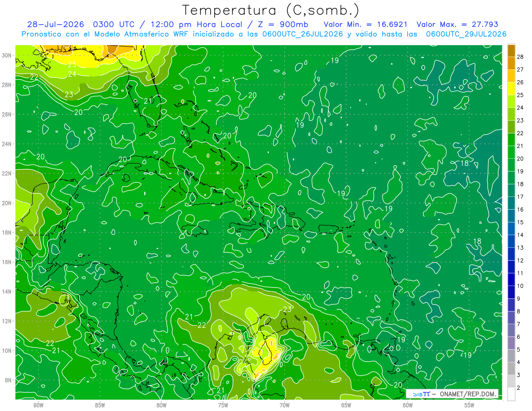
Task: Click the "55W" longitude axis label
Action: click(469, 405)
